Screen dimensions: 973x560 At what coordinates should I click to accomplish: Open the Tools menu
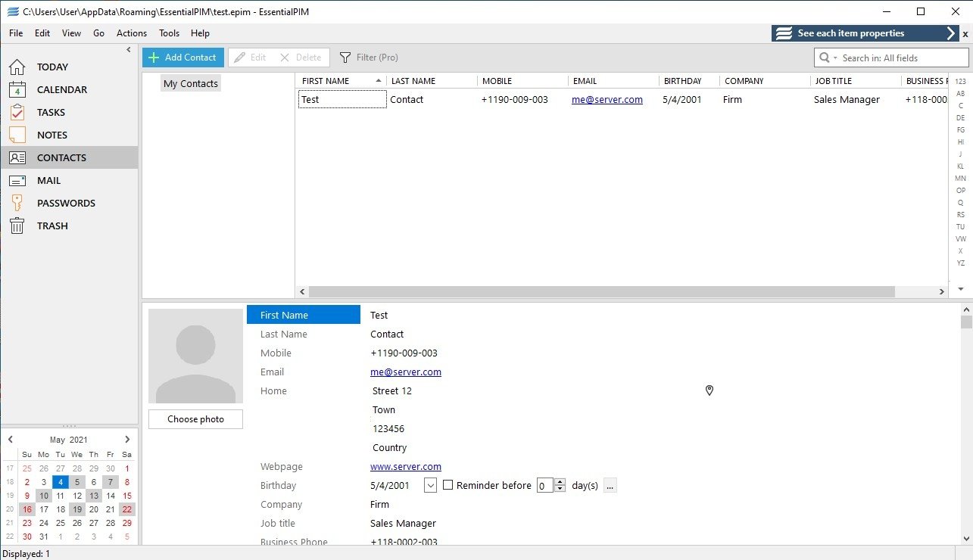click(x=169, y=33)
